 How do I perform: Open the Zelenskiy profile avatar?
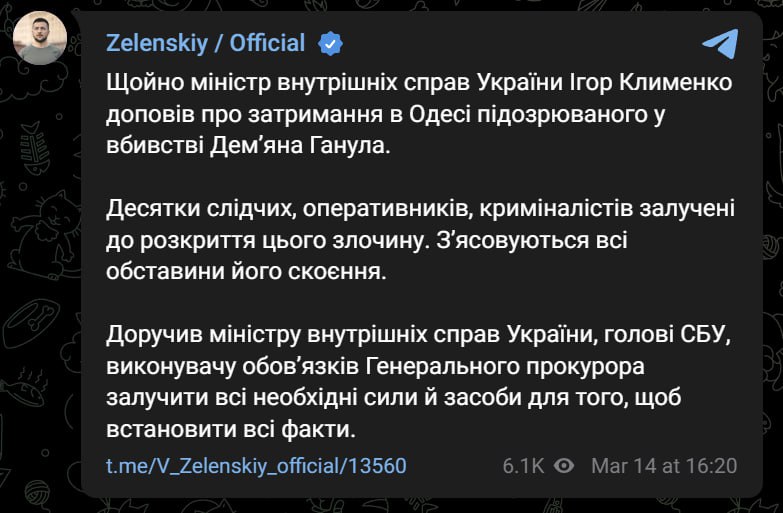(x=40, y=39)
